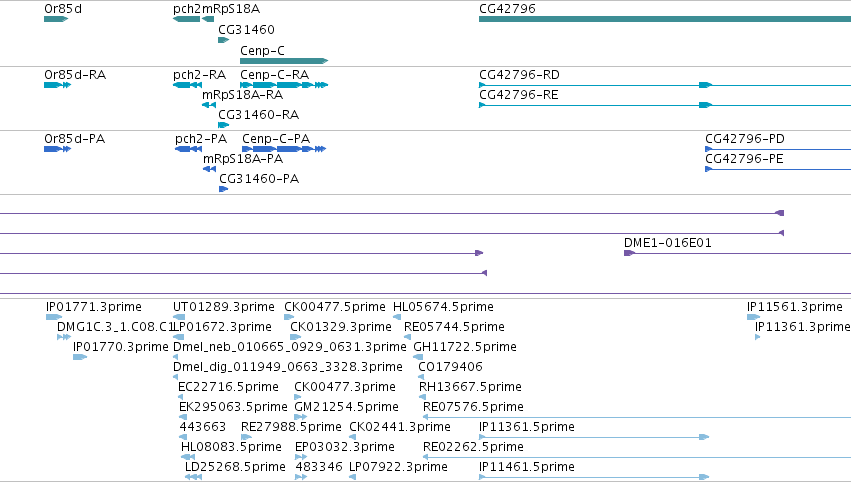Click the CK00477.3prime EST label
The height and width of the screenshot is (482, 851).
(x=345, y=386)
